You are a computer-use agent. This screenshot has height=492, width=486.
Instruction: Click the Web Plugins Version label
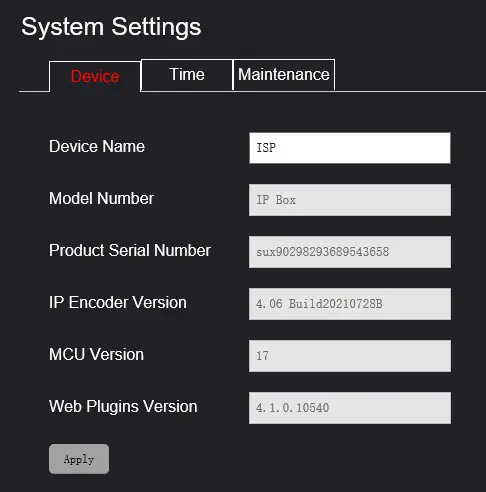pos(123,407)
